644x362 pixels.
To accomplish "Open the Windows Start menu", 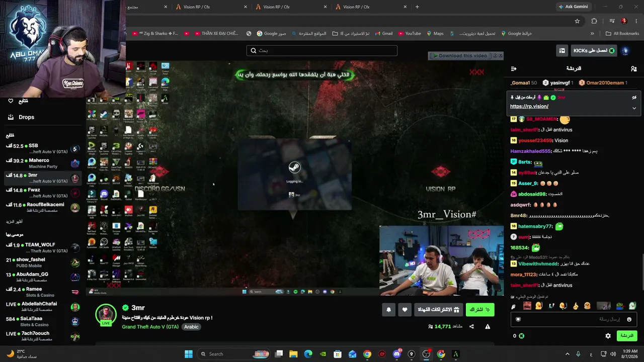I will pyautogui.click(x=189, y=354).
